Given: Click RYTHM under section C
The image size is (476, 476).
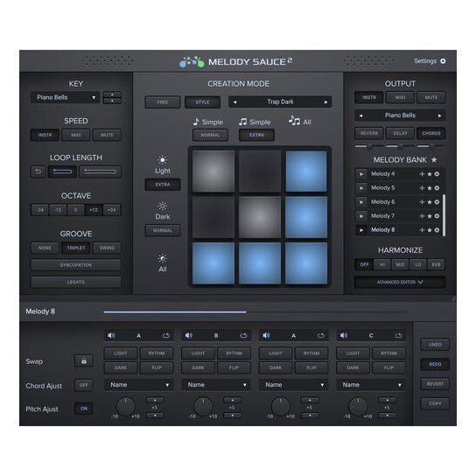Looking at the screenshot, I should (388, 353).
